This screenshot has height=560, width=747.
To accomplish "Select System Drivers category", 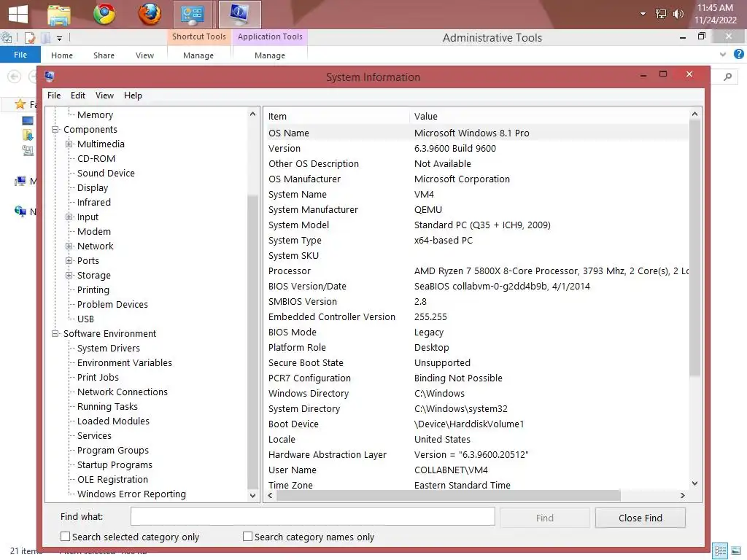I will click(x=109, y=348).
